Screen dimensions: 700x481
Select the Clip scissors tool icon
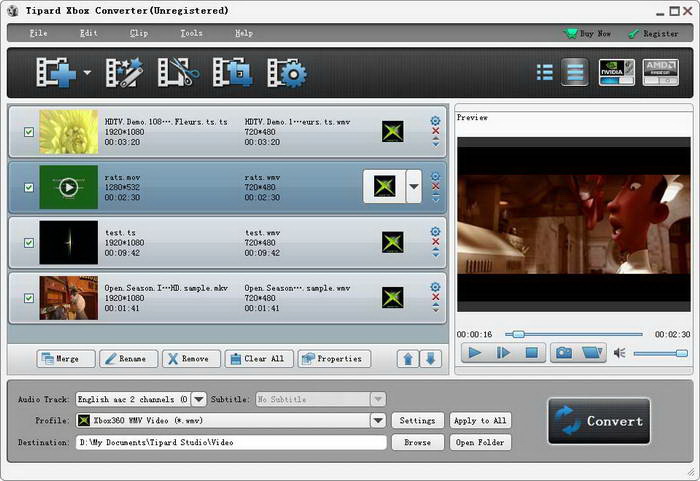pos(180,73)
